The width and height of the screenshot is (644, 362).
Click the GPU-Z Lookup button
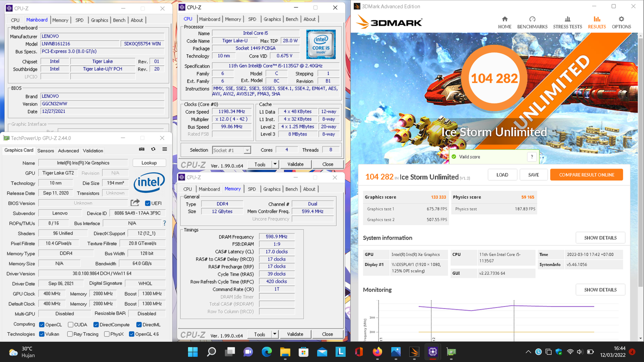149,163
